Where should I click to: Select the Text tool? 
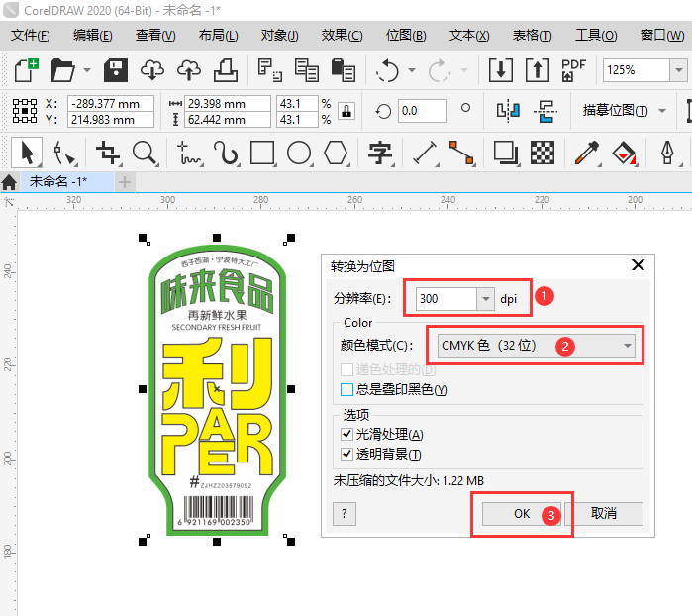380,154
